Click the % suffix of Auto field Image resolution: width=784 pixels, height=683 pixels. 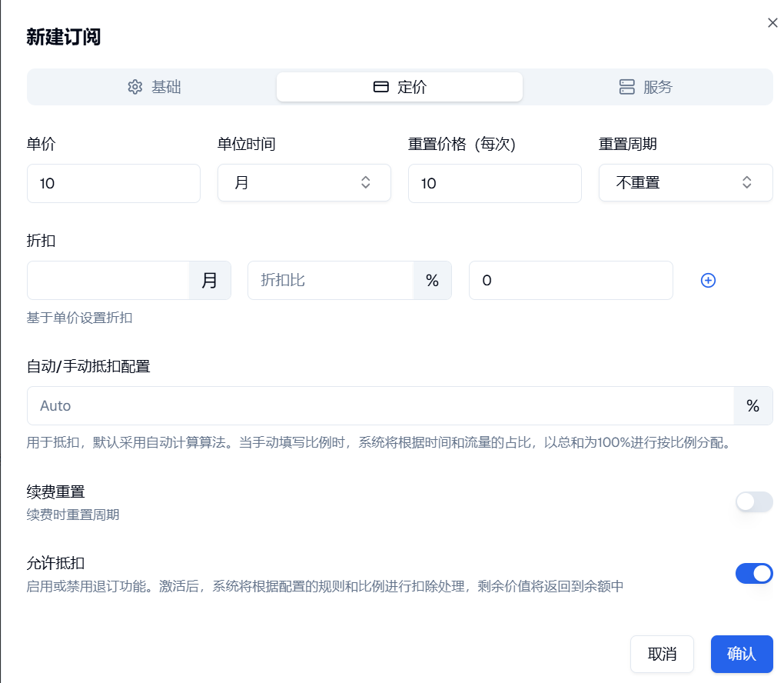[753, 406]
